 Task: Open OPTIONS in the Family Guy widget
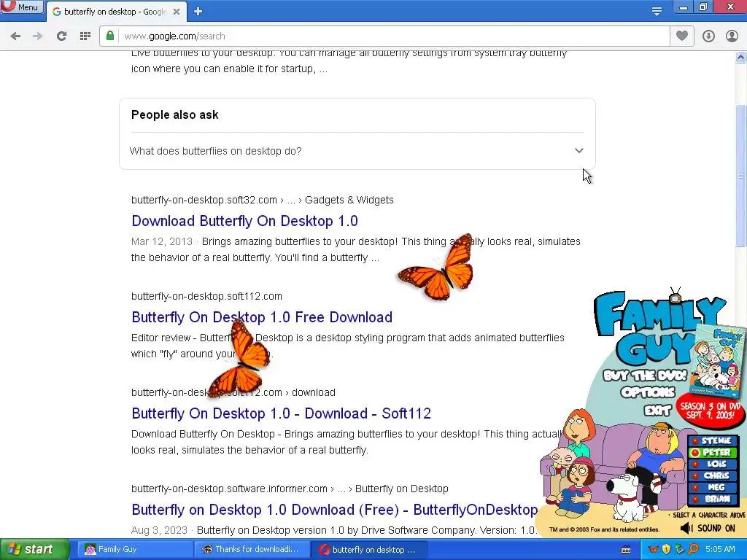(648, 392)
